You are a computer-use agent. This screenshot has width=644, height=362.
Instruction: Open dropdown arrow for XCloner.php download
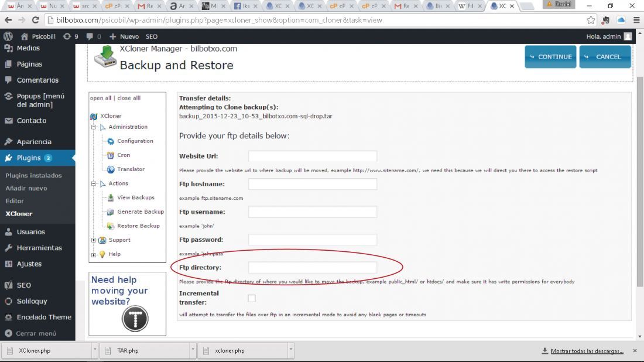[95, 350]
